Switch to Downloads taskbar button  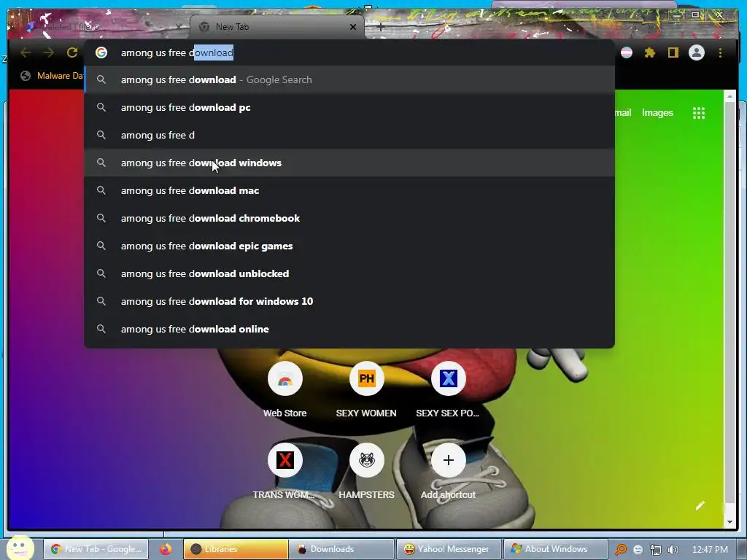click(341, 549)
